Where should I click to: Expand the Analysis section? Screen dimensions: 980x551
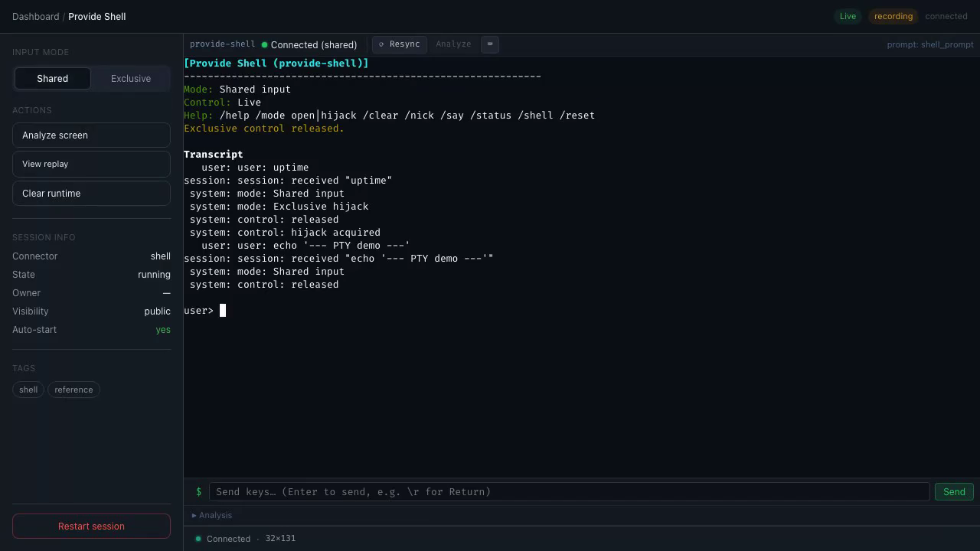coord(212,516)
